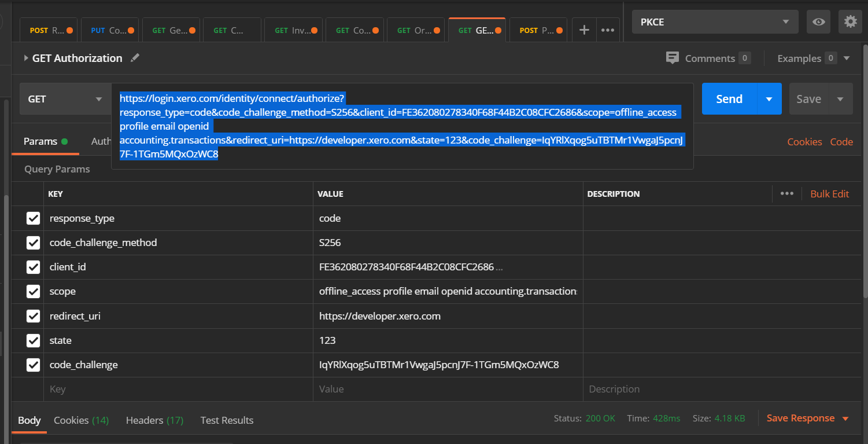Click the S256 value cell
Screen dimensions: 868x444
[448, 243]
